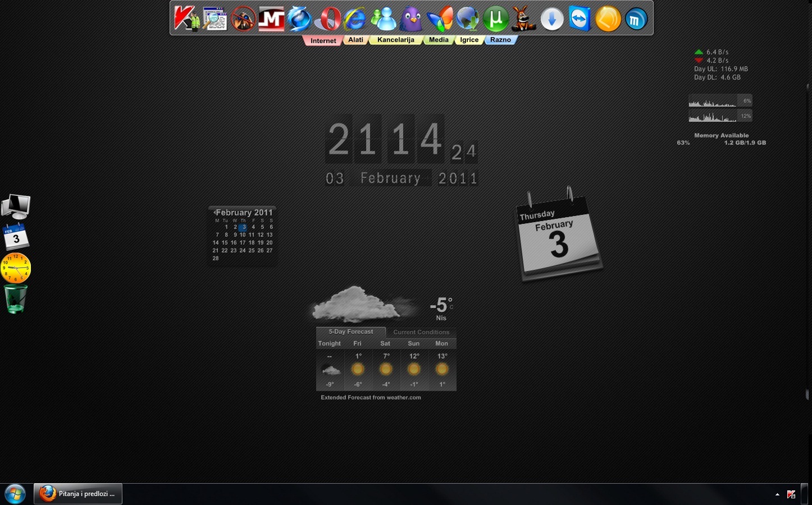This screenshot has height=505, width=812.
Task: Select date 17 in the calendar widget
Action: pos(243,242)
